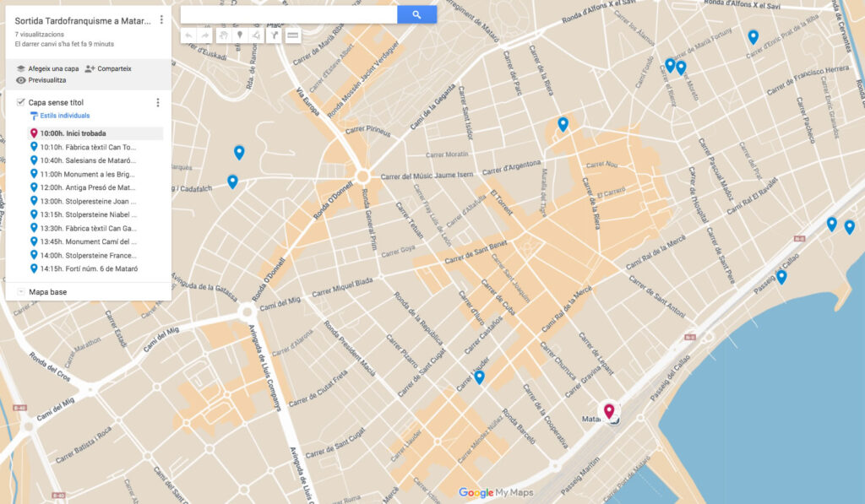This screenshot has width=865, height=504.
Task: Click the blue search button
Action: click(x=416, y=14)
